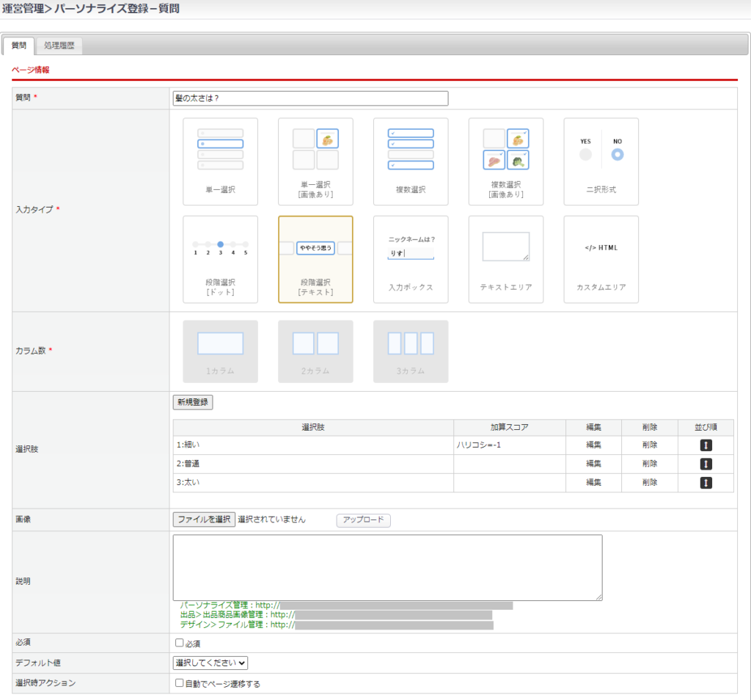Select the 単一選択 input type icon
This screenshot has width=751, height=700.
(220, 161)
